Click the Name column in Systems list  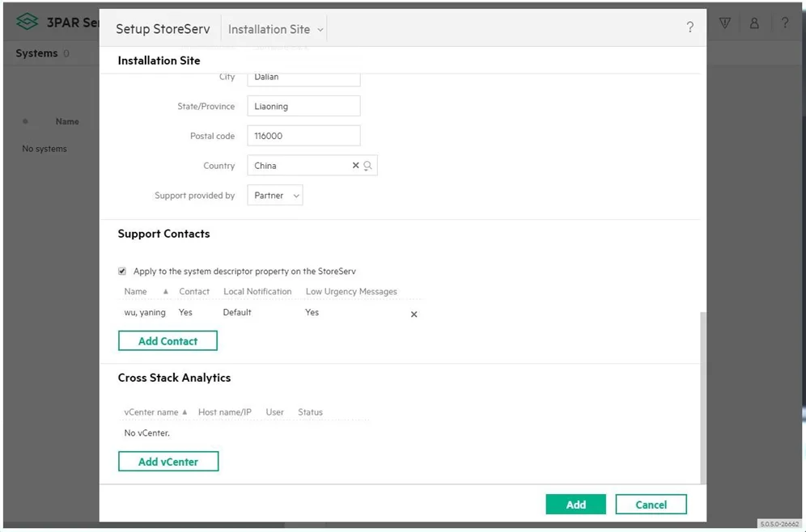click(x=67, y=122)
